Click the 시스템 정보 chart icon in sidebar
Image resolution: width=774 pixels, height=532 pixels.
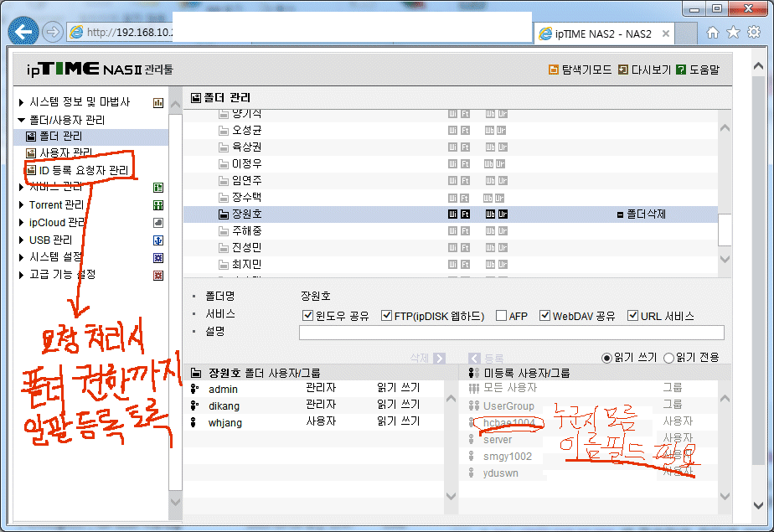[158, 103]
